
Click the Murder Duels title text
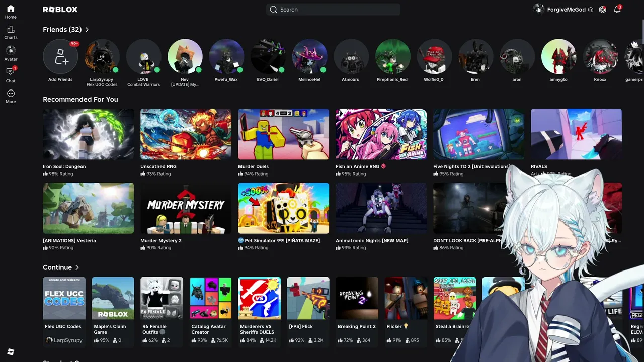point(254,166)
